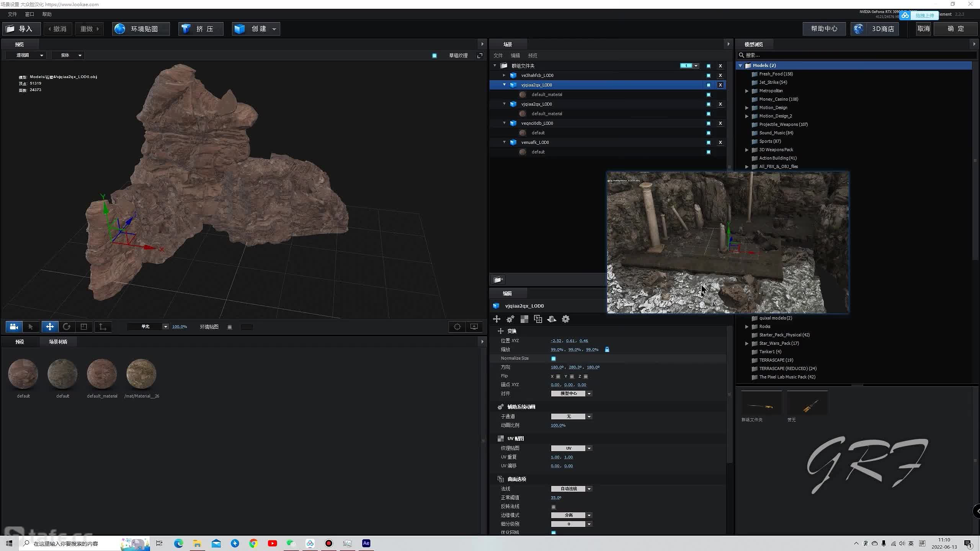Activate the rotate tool in preview toolbar
Screen dimensions: 980x551
67,327
